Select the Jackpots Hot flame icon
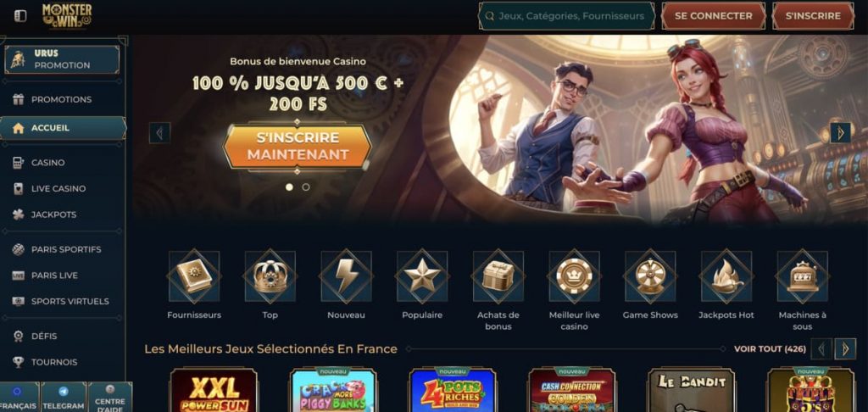The image size is (868, 412). click(726, 276)
